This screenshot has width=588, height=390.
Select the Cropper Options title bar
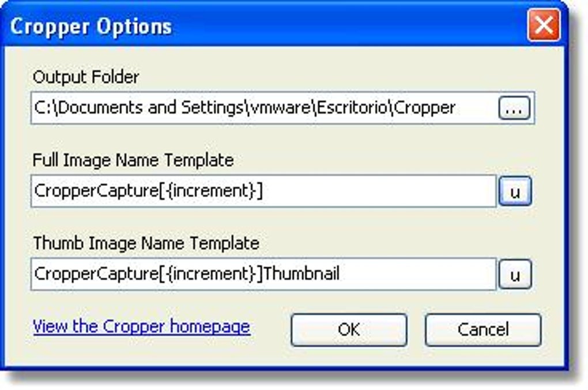pyautogui.click(x=262, y=25)
